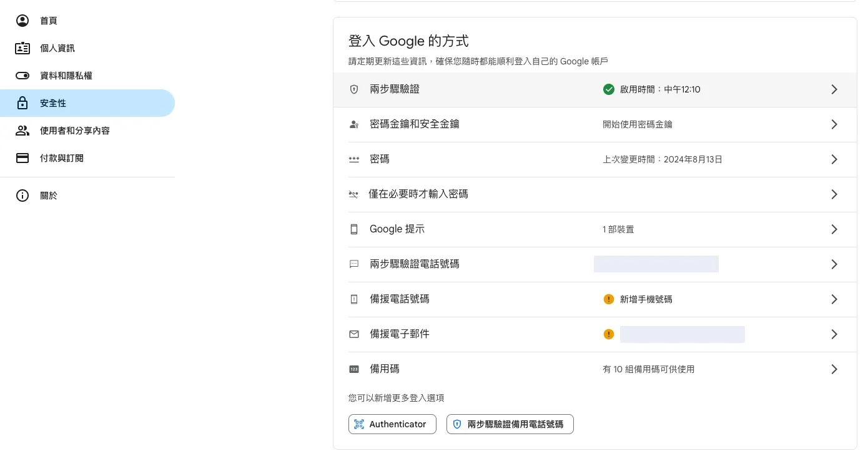Click 備援電話號碼 label

400,299
